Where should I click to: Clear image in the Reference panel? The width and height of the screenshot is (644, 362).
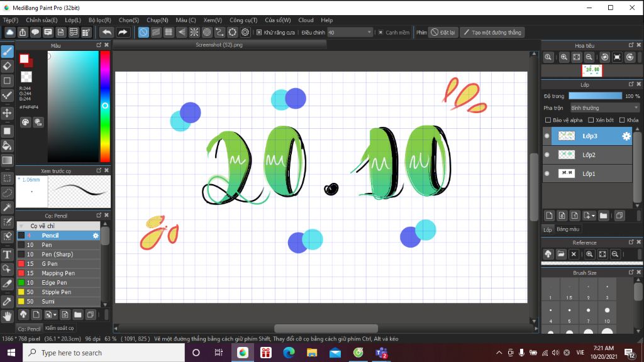574,254
